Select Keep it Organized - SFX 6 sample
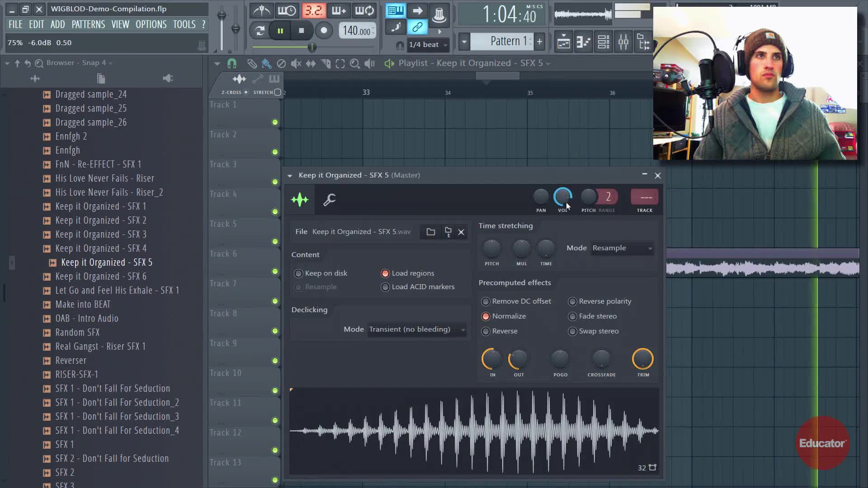Viewport: 868px width, 488px height. (x=100, y=277)
